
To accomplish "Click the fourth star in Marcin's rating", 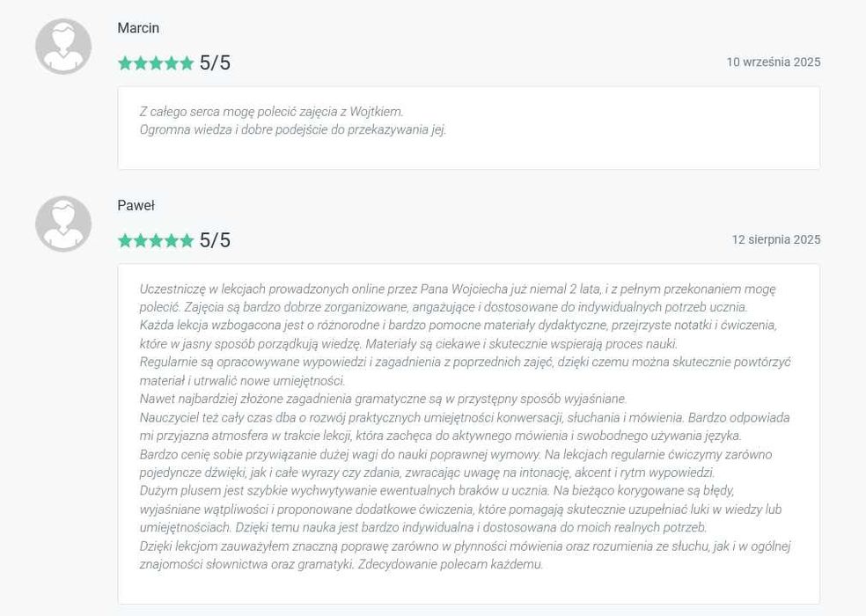I will click(x=172, y=63).
